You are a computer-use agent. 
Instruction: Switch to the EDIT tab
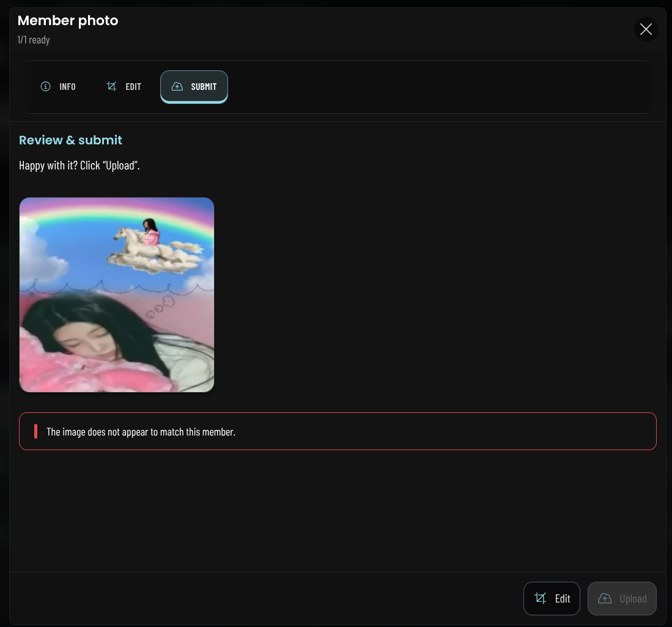[124, 87]
